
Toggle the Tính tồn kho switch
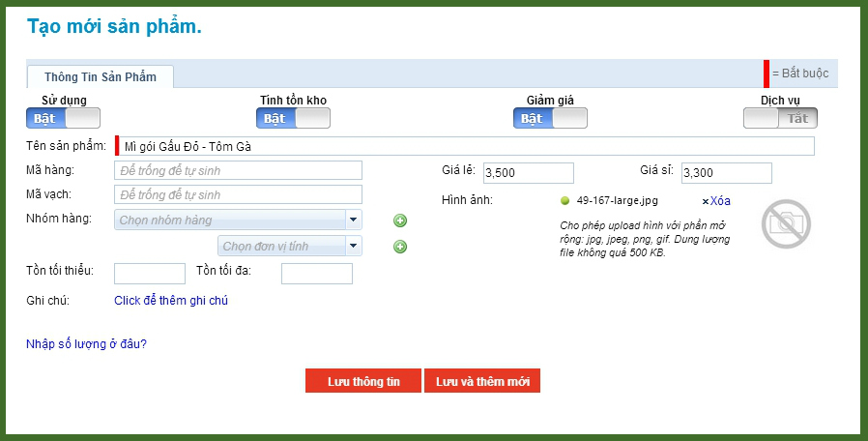[x=293, y=118]
